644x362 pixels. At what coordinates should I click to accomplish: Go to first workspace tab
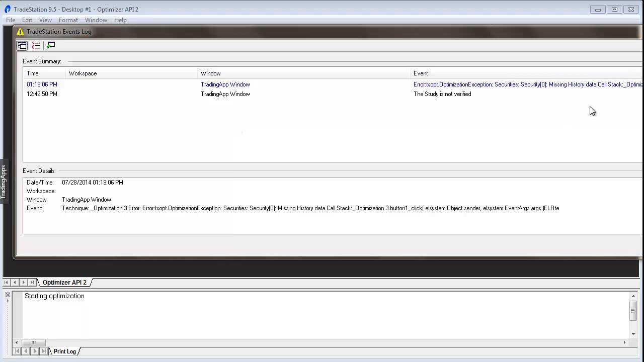pyautogui.click(x=6, y=283)
